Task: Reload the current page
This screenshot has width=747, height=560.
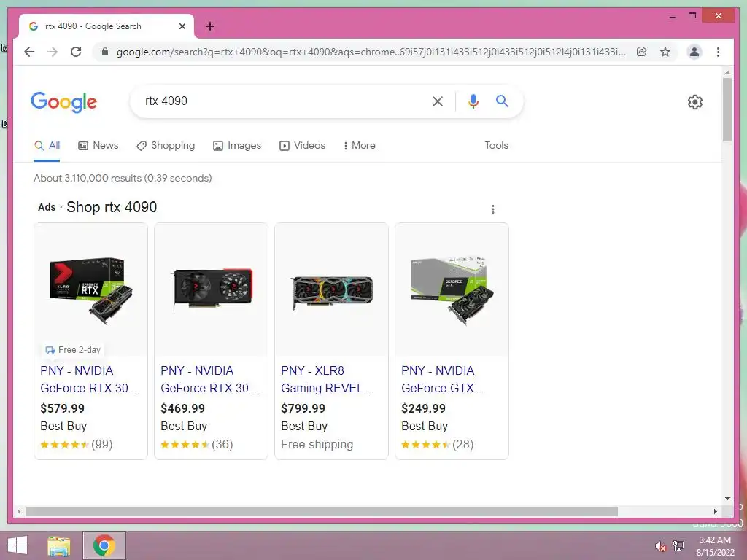Action: (76, 52)
